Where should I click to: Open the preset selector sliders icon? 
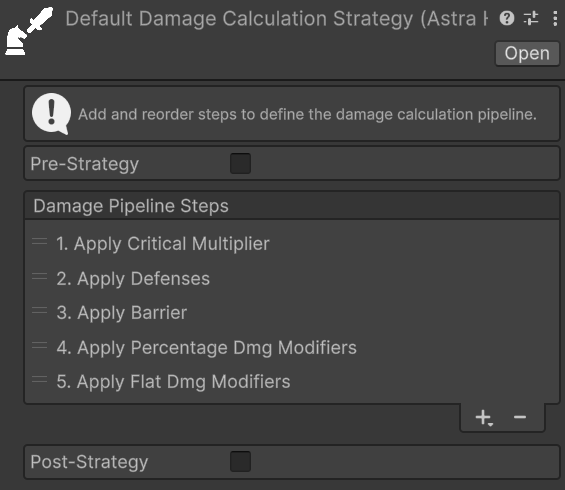(531, 18)
